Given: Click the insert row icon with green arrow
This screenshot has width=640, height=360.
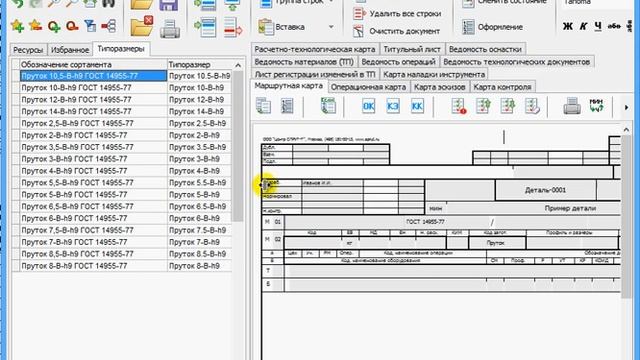Looking at the screenshot, I should point(205,27).
